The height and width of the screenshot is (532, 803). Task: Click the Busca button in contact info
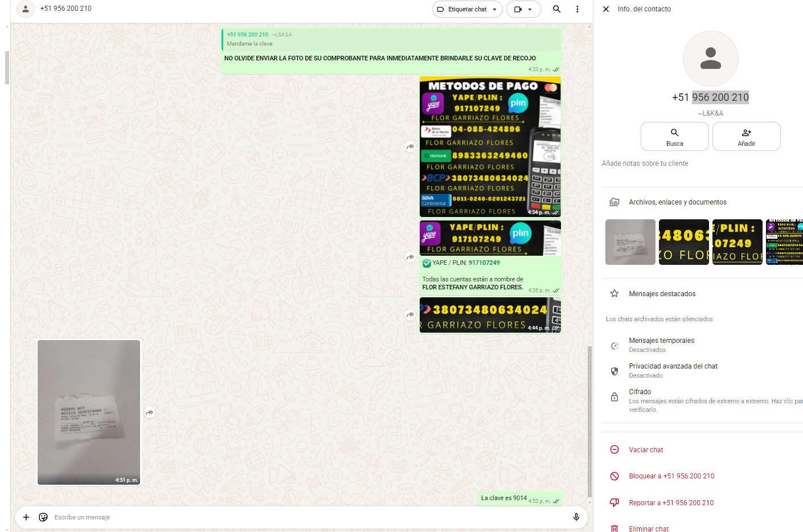[674, 137]
